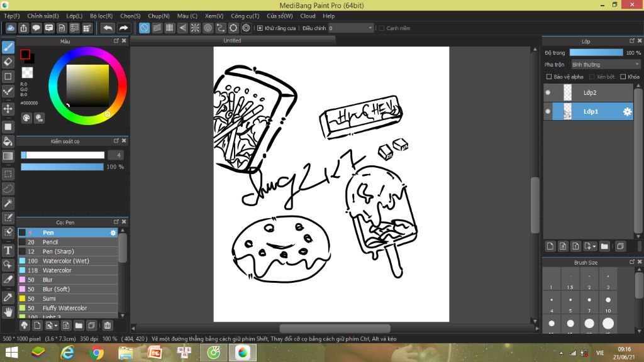Hide the Lớp1 layer
Screen dimensions: 644x362
(x=548, y=112)
